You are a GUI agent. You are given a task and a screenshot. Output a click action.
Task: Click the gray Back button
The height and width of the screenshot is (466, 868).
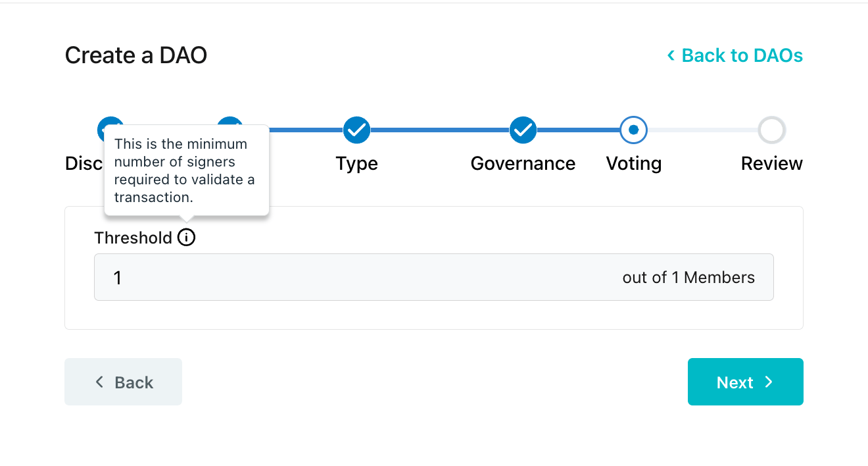tap(123, 382)
